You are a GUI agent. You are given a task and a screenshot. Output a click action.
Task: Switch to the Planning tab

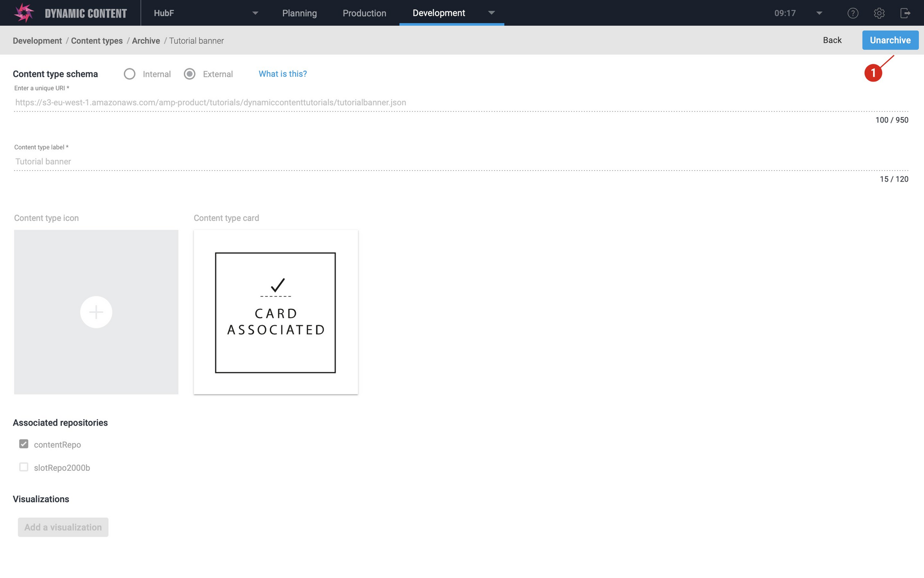[299, 13]
